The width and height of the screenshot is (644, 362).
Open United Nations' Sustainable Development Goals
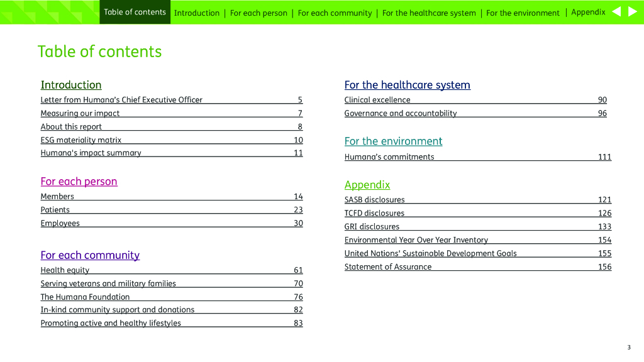tap(478, 254)
